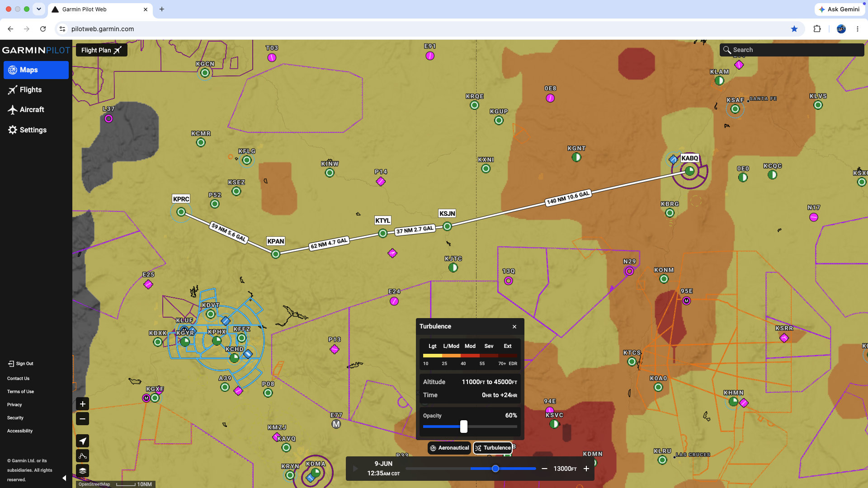Open Terms of Use link

[20, 392]
